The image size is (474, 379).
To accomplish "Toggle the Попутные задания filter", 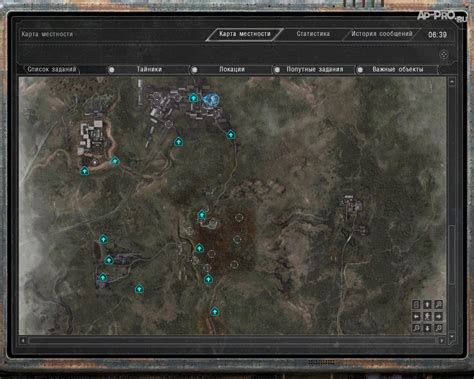I will tap(314, 69).
